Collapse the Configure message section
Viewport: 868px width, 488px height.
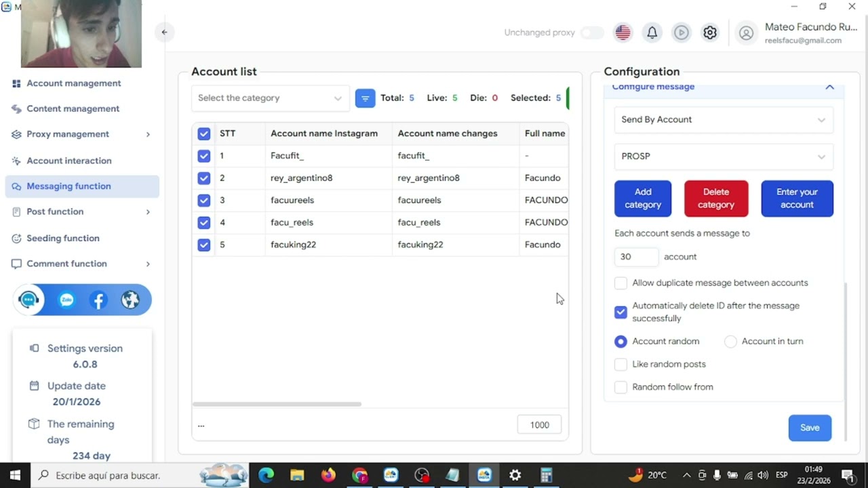click(x=829, y=87)
